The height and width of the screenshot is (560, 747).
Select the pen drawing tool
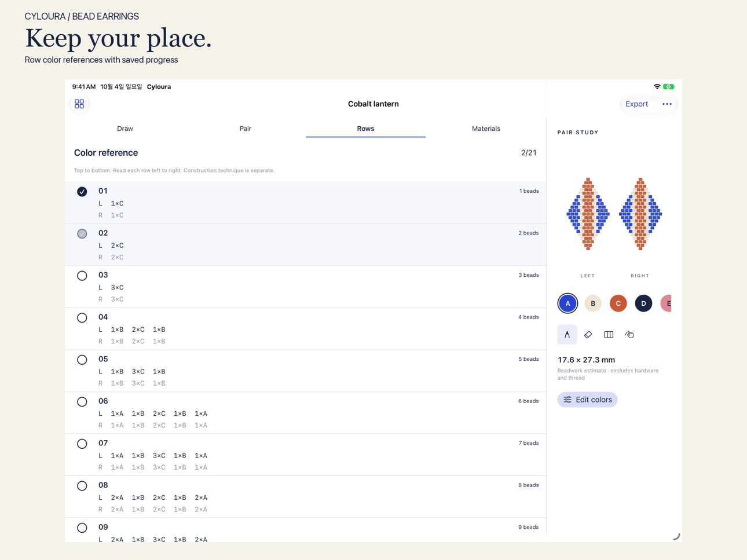567,335
